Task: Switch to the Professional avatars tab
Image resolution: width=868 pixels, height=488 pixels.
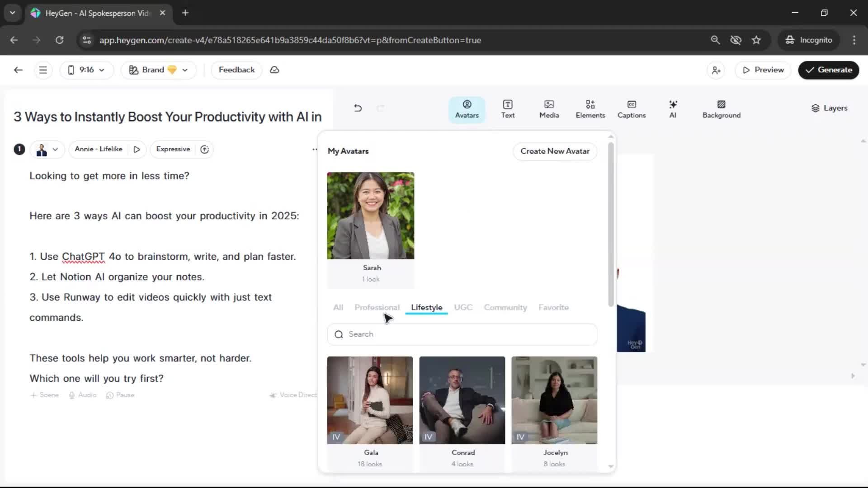Action: pos(377,307)
